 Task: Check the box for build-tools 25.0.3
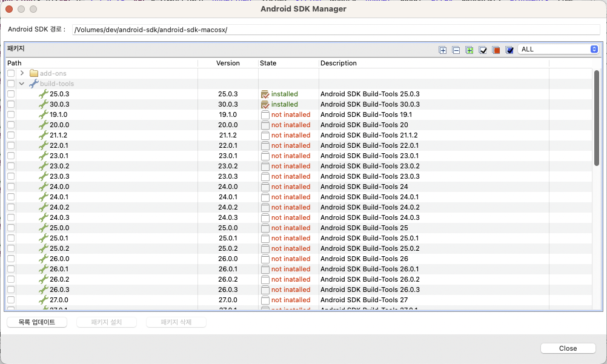point(11,94)
